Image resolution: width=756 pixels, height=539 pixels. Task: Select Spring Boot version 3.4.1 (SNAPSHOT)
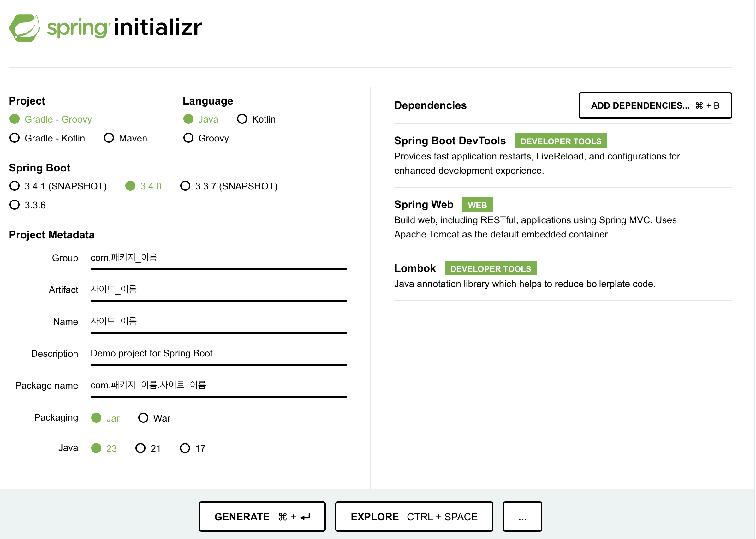pyautogui.click(x=15, y=186)
